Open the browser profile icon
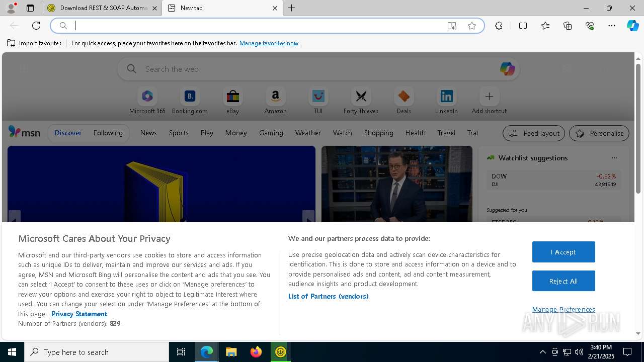The width and height of the screenshot is (644, 362). (x=11, y=8)
